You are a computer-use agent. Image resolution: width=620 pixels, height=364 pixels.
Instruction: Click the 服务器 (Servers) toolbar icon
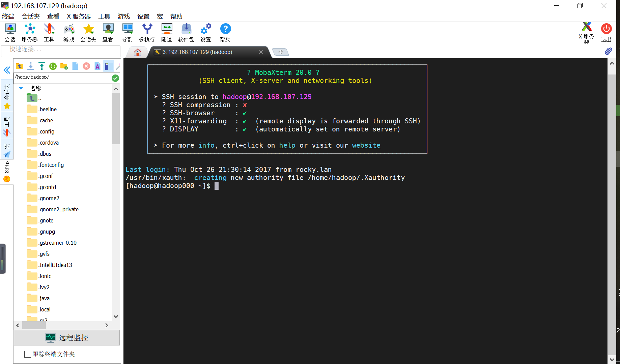(x=30, y=33)
